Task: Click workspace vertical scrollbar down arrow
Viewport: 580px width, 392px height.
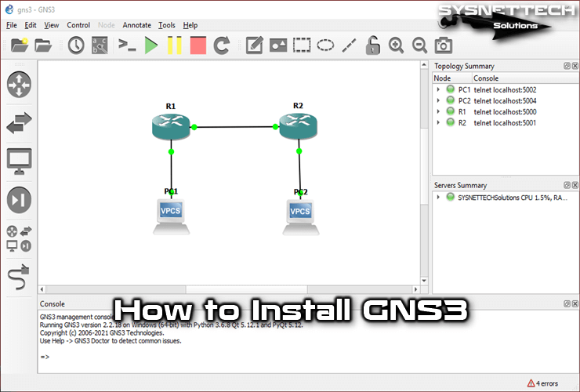Action: pyautogui.click(x=424, y=281)
